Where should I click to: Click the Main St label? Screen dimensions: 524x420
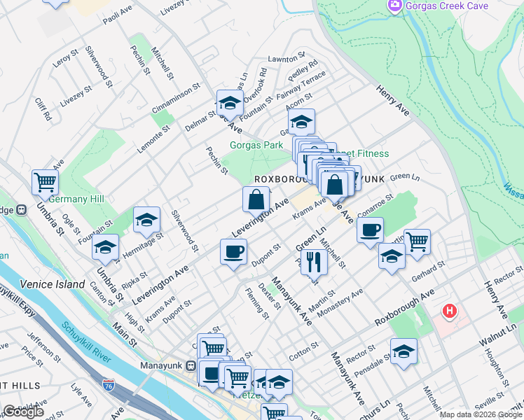coord(124,335)
